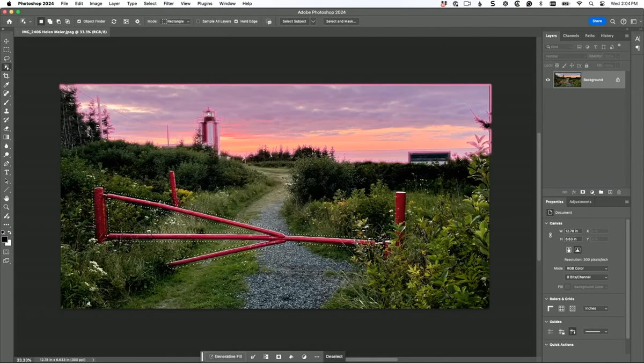Select the Horizontal Type tool

tap(6, 172)
